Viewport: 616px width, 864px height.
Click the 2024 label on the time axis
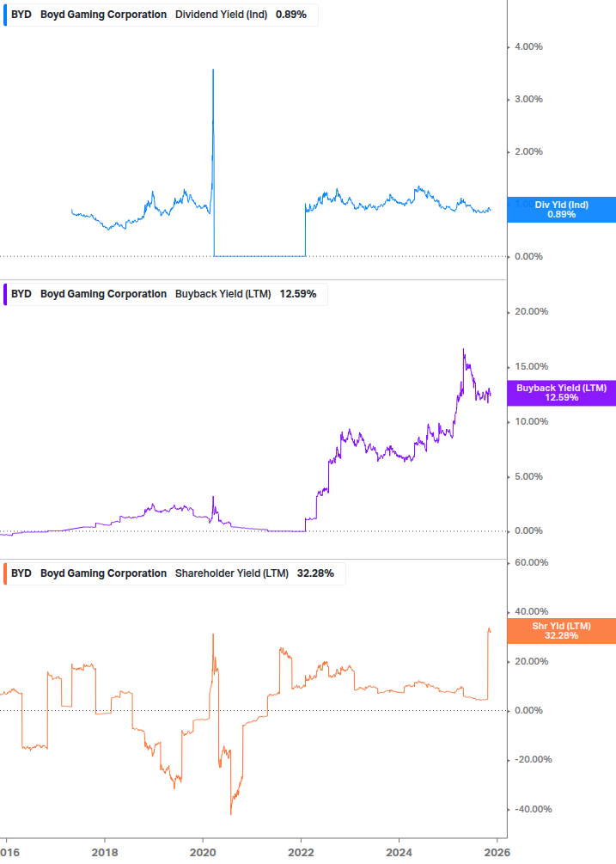click(x=399, y=853)
